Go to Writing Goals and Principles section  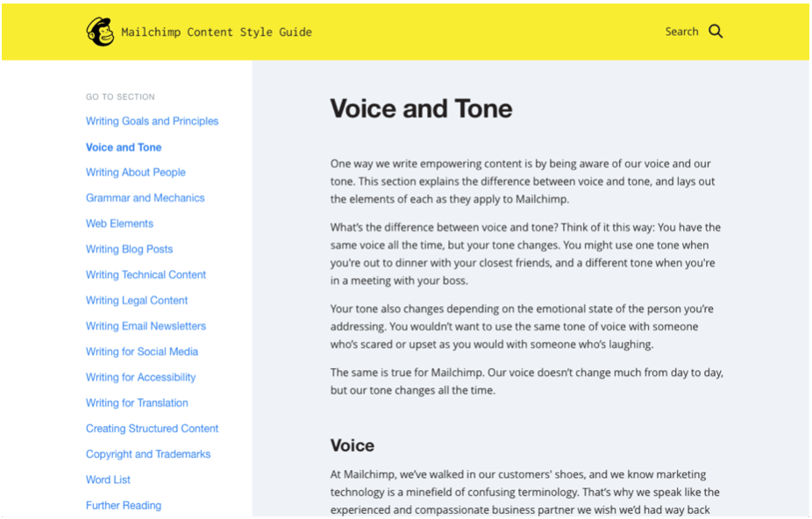pyautogui.click(x=153, y=121)
